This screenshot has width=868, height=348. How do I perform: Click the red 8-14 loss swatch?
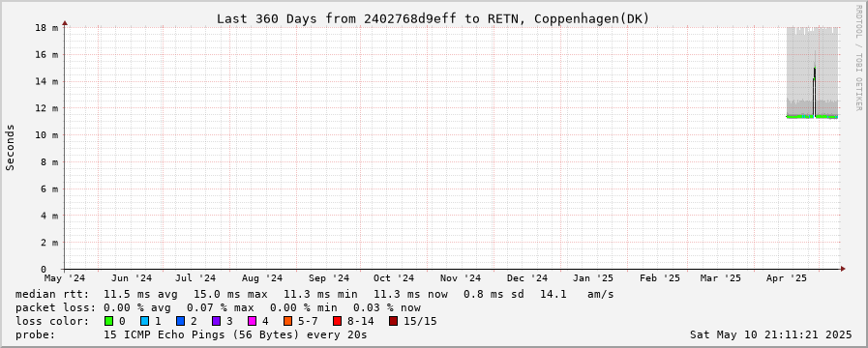point(337,321)
